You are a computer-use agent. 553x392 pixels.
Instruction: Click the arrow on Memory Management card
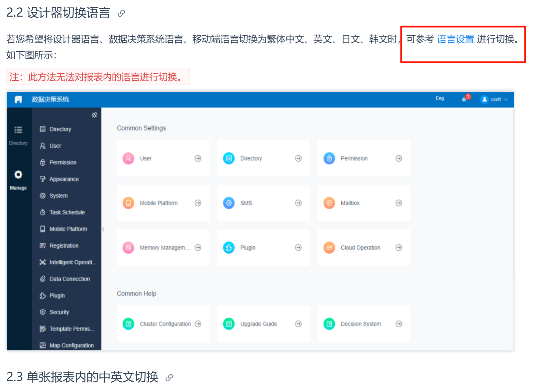click(198, 247)
